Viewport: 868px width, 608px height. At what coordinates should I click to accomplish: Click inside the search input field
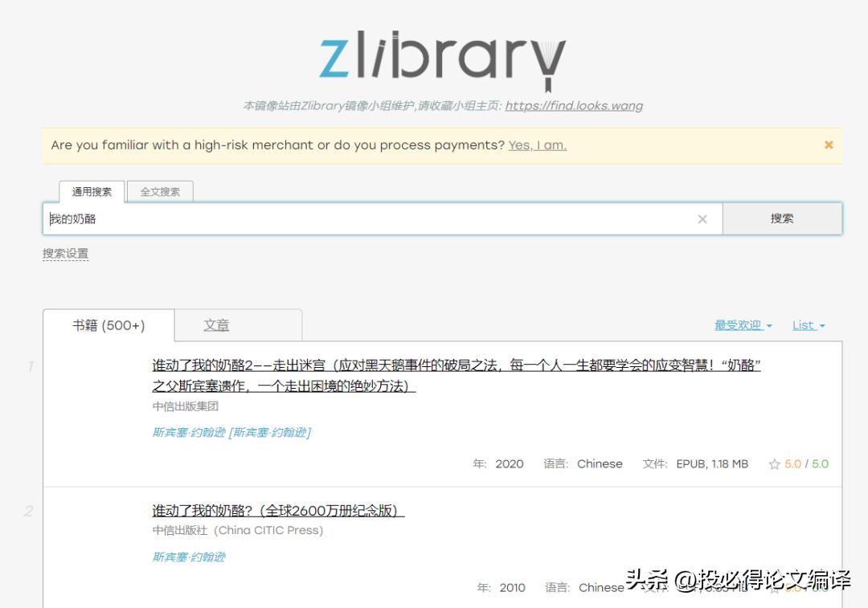[321, 218]
